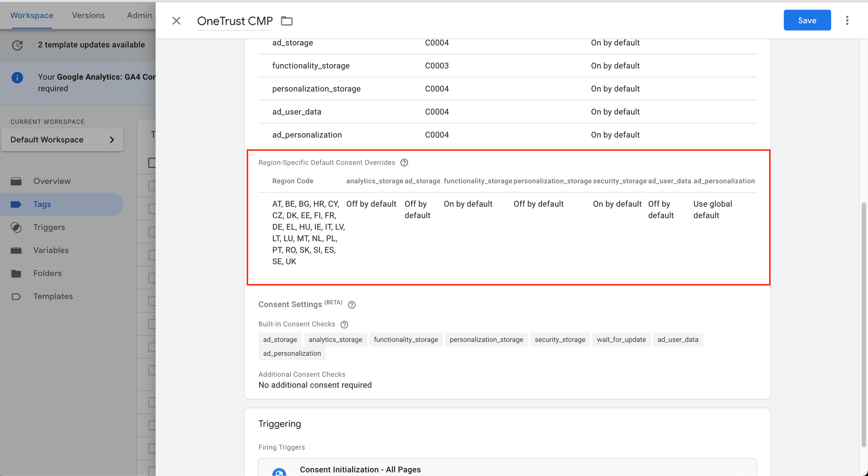Open the Admin tab

pyautogui.click(x=139, y=15)
